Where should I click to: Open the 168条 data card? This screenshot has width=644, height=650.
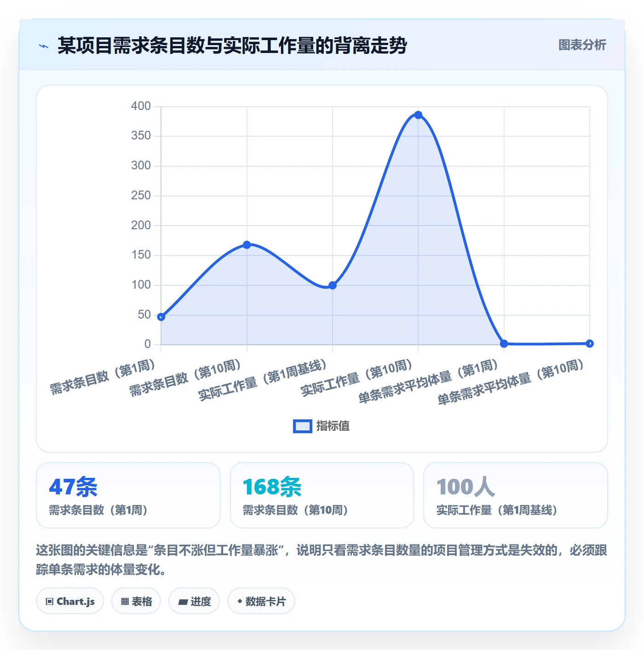(322, 495)
